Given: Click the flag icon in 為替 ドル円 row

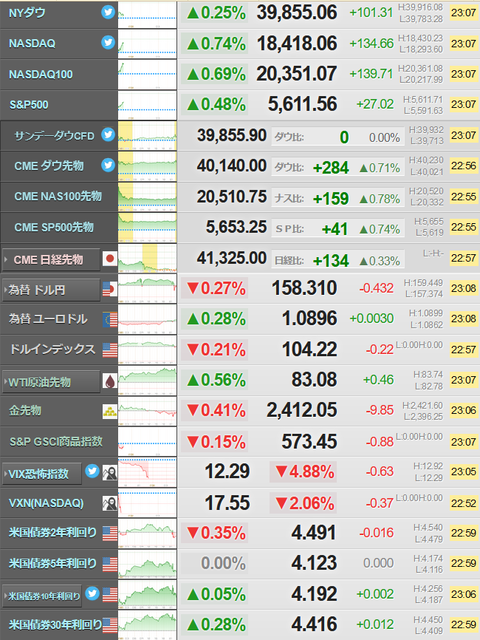Looking at the screenshot, I should [x=110, y=289].
